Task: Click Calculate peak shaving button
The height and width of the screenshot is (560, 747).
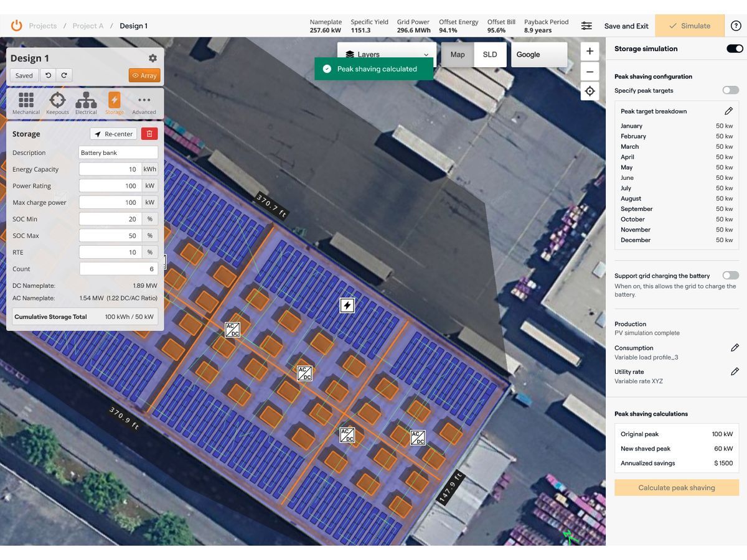Action: point(677,488)
